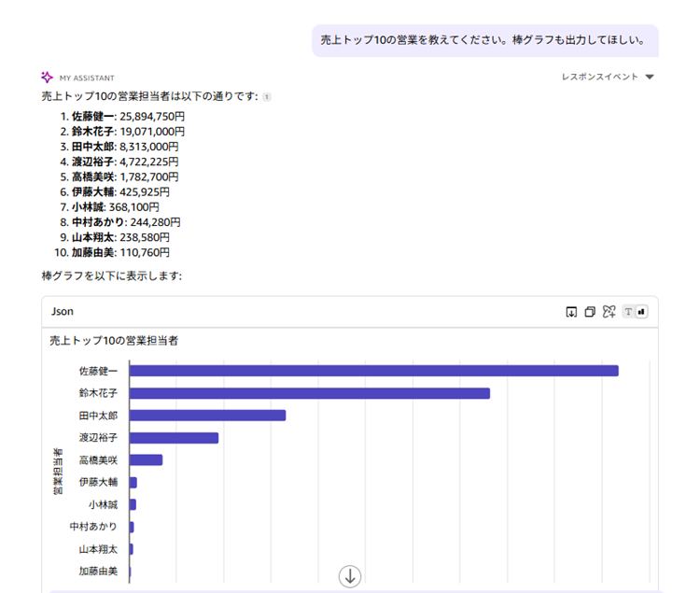Click the My Assistant sparkle icon
Image resolution: width=700 pixels, height=593 pixels.
tap(48, 78)
